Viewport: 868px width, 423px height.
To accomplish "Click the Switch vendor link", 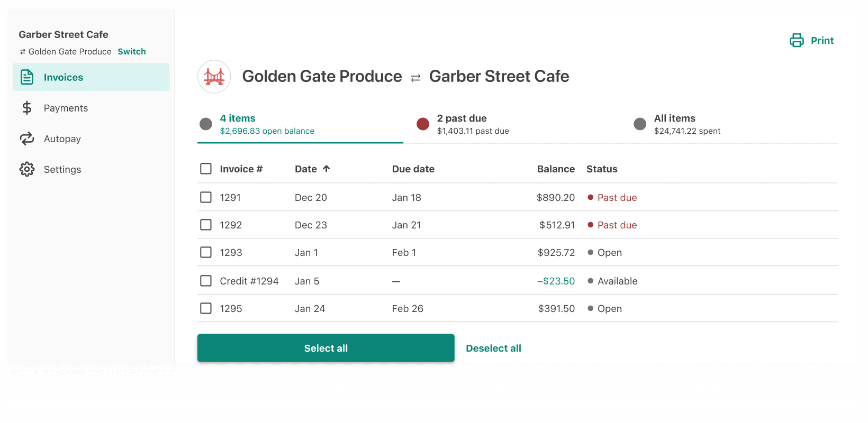I will [132, 51].
